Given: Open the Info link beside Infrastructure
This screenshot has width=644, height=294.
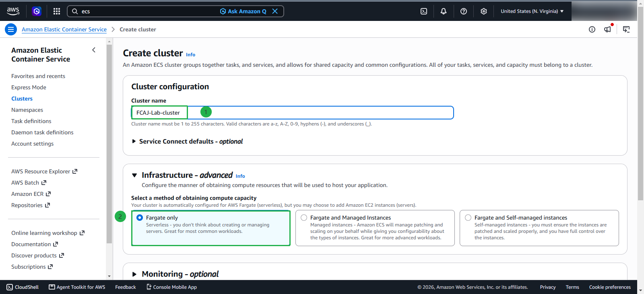Looking at the screenshot, I should [x=240, y=176].
